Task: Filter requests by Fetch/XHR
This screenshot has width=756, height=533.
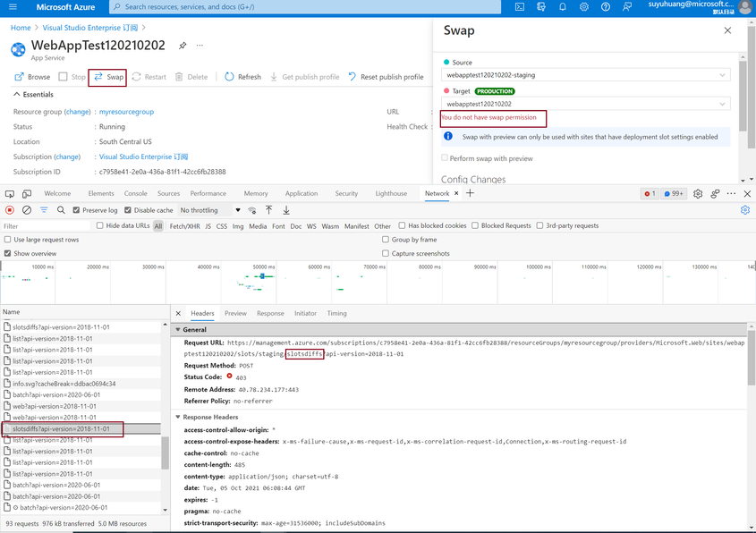Action: click(x=184, y=226)
